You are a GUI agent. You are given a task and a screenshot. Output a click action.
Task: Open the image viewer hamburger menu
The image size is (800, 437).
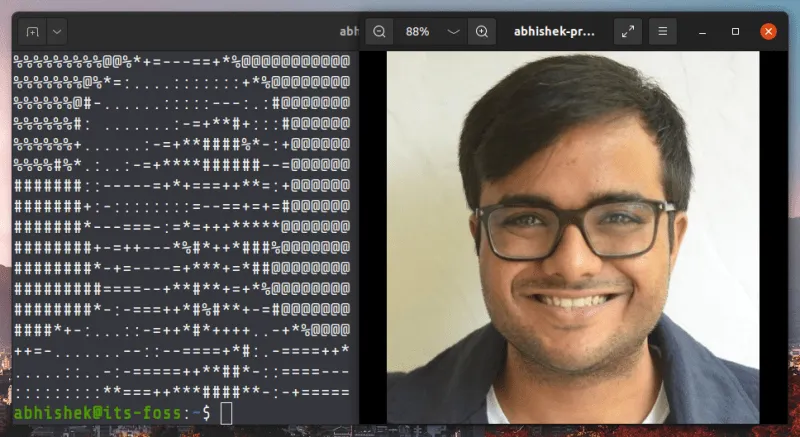(662, 31)
